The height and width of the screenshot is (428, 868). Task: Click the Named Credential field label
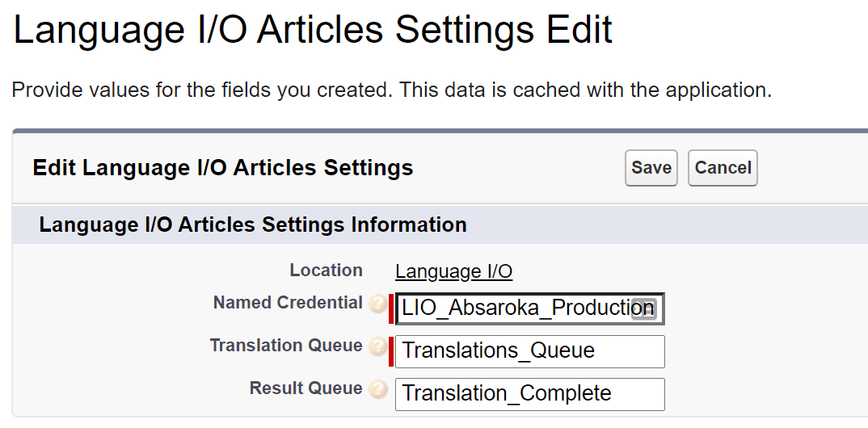coord(287,303)
